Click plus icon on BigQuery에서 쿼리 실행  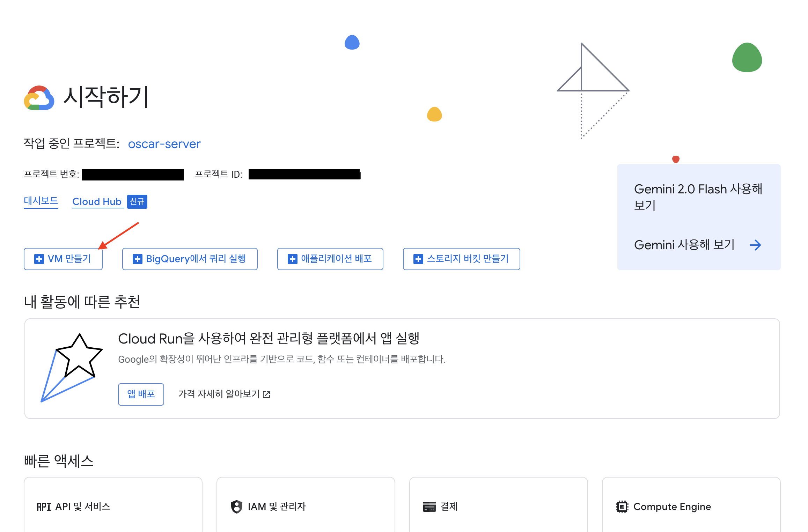[138, 259]
